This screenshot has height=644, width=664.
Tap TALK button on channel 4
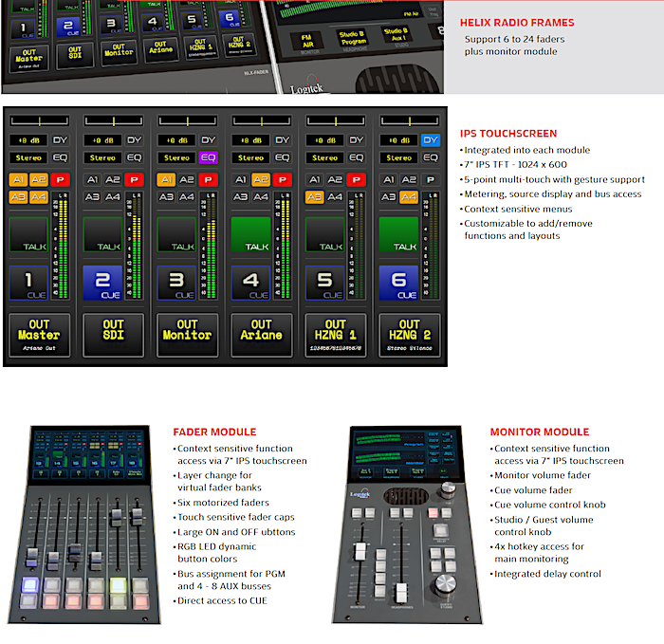(250, 235)
